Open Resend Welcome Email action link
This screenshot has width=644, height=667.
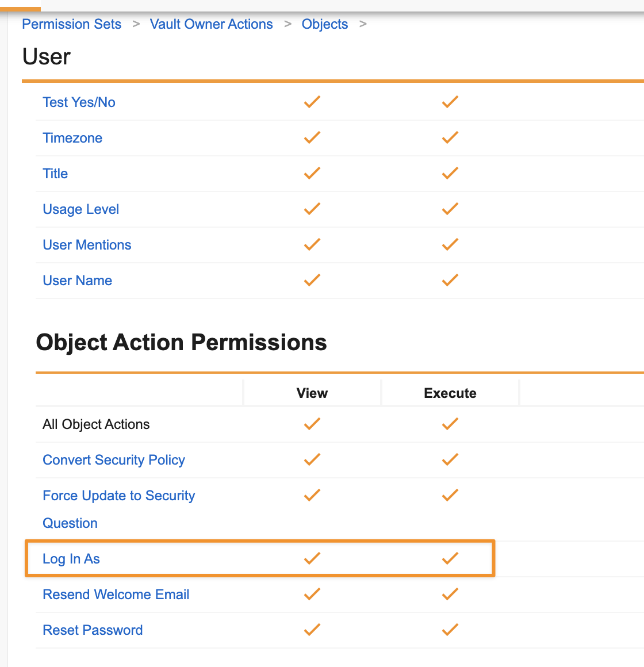coord(116,595)
